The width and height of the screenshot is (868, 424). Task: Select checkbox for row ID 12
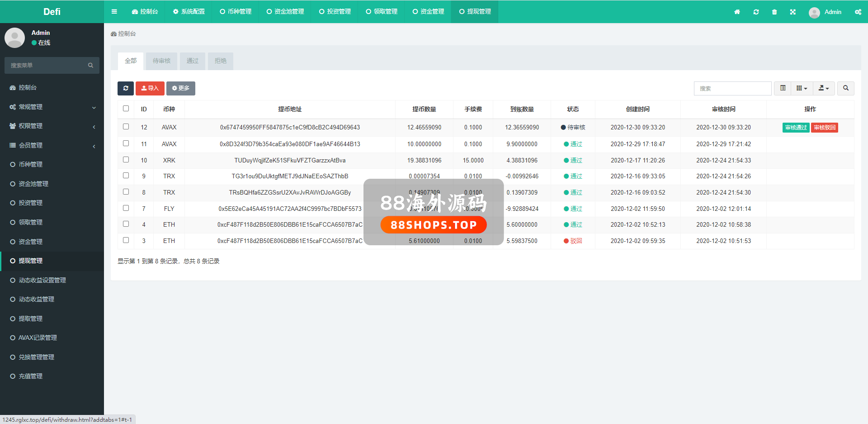click(126, 127)
